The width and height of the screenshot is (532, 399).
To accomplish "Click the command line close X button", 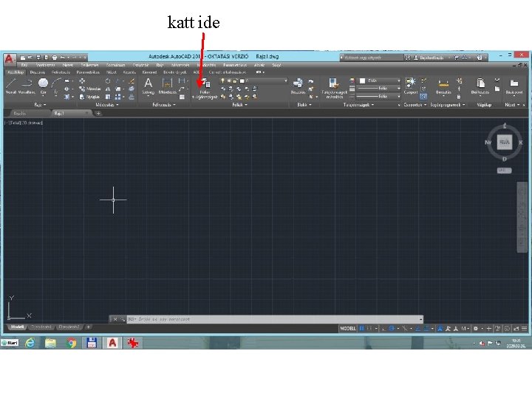I will point(115,319).
